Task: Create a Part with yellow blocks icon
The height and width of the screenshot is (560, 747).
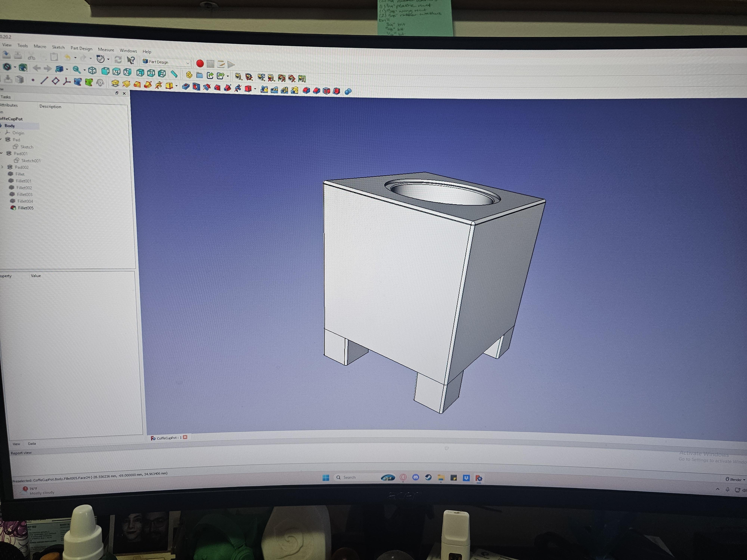Action: coord(189,75)
